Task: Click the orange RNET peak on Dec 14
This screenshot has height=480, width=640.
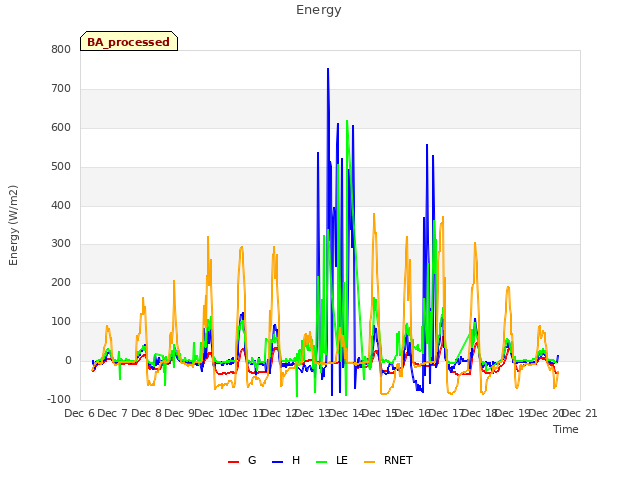Action: [373, 214]
